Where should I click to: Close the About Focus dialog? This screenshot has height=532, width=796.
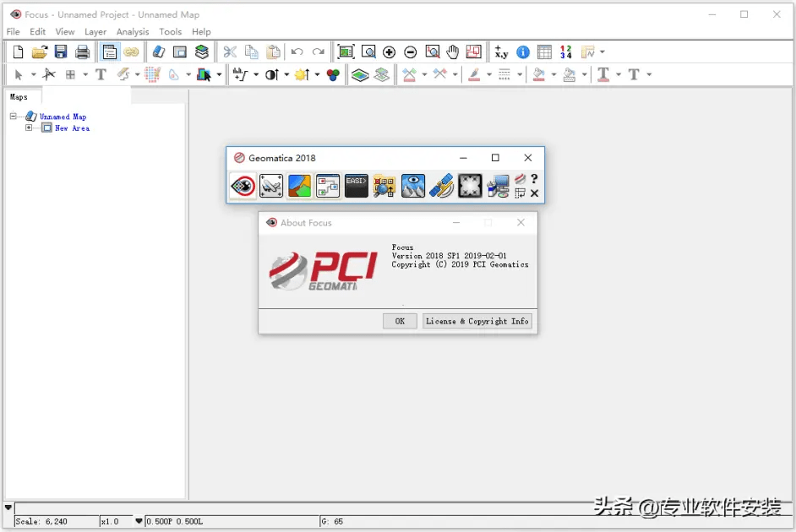pos(521,223)
